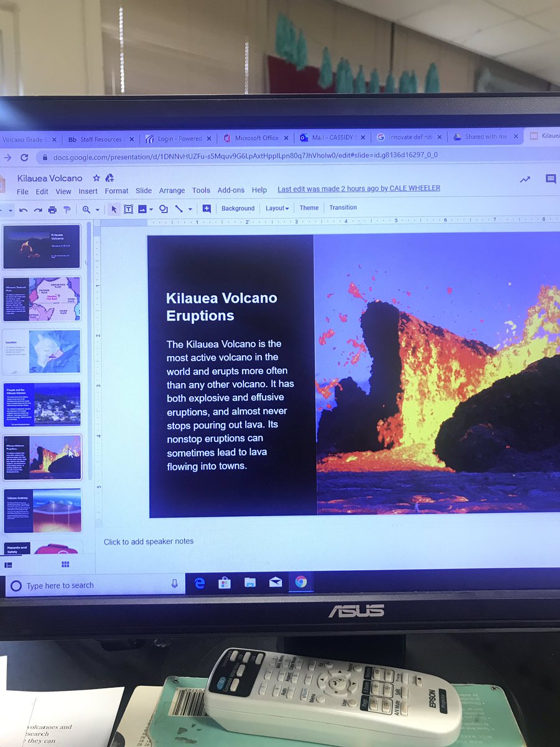Open the Insert menu
Image resolution: width=560 pixels, height=747 pixels.
point(88,191)
